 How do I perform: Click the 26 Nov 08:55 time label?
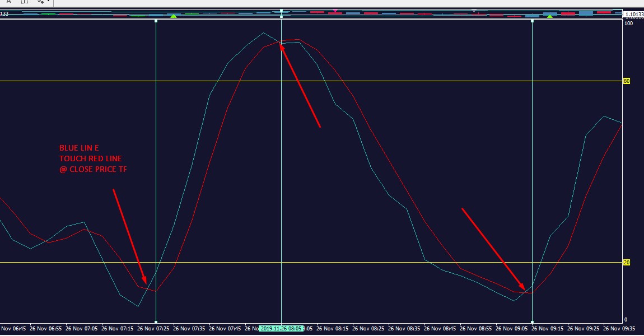click(475, 329)
